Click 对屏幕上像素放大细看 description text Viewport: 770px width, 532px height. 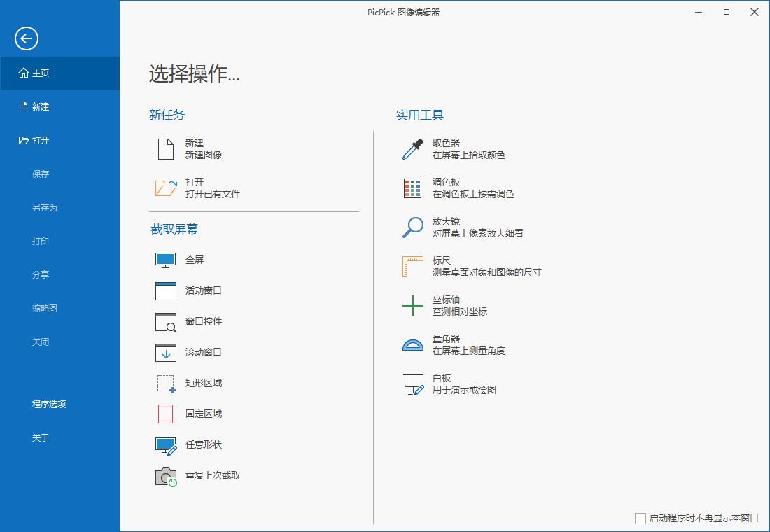click(x=478, y=233)
